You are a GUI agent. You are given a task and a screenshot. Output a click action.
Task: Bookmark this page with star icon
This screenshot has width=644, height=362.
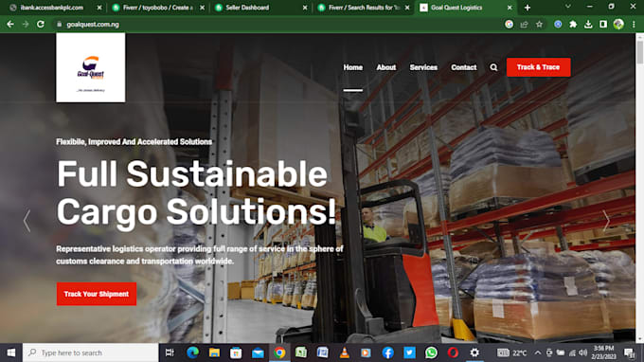[x=539, y=25]
